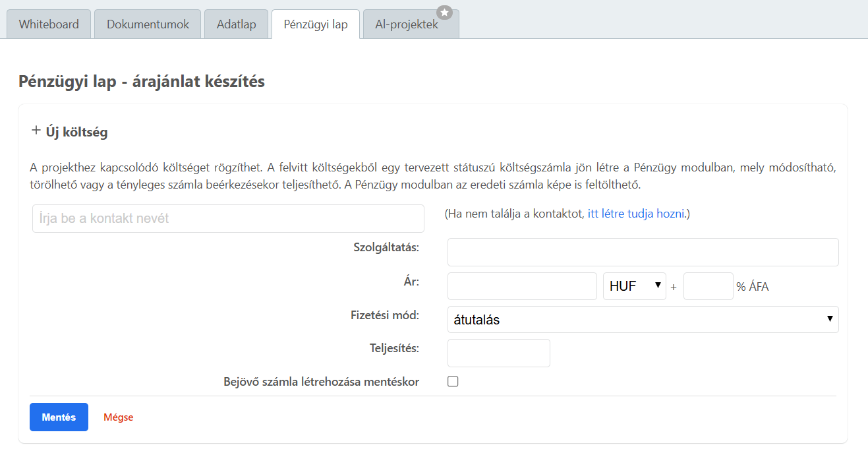
Task: Uncheck the incoming invoice creation checkbox
Action: [453, 381]
